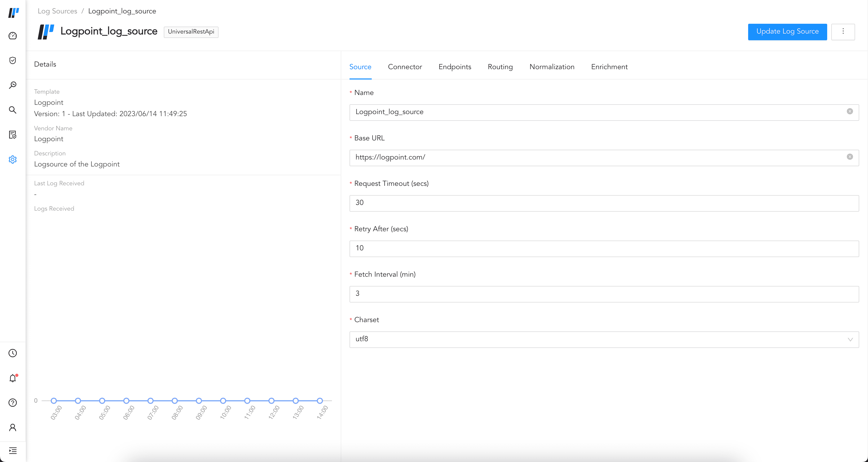Click the 08:00 data point on chart
The image size is (868, 462).
point(175,401)
